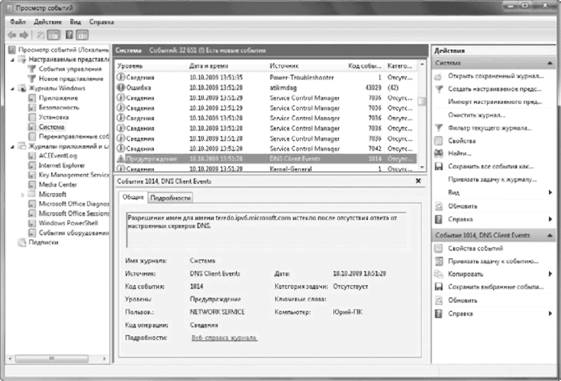Select the Подписки tree item
The image size is (561, 381).
[x=43, y=242]
